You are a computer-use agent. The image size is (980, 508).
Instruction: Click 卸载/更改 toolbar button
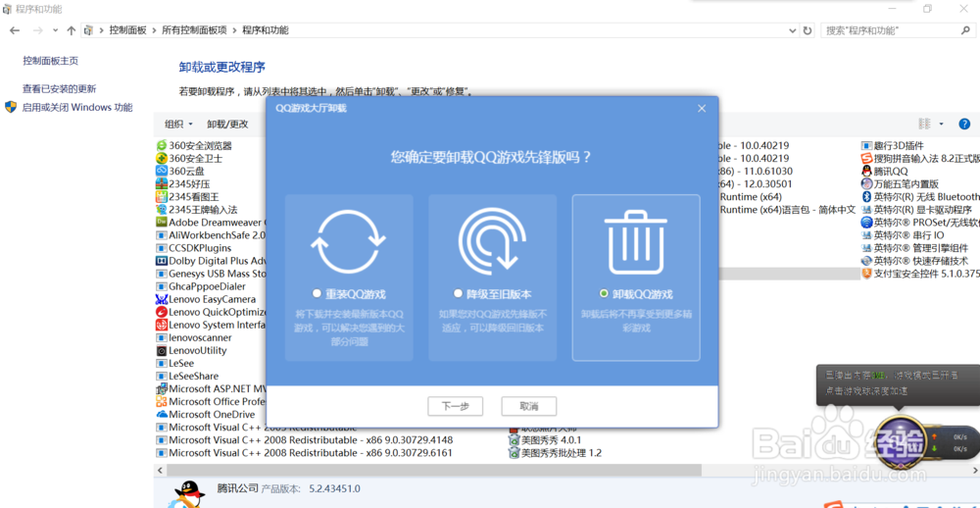pos(227,124)
